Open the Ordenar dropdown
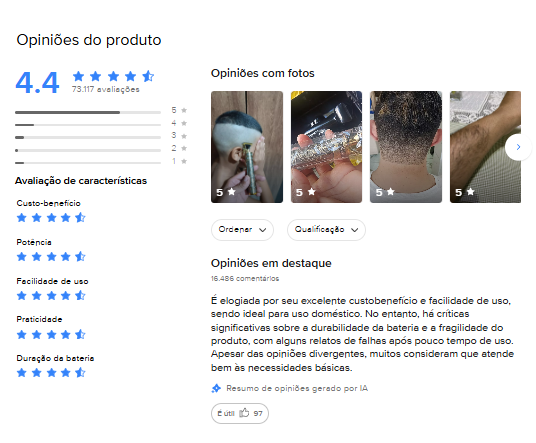 tap(242, 230)
